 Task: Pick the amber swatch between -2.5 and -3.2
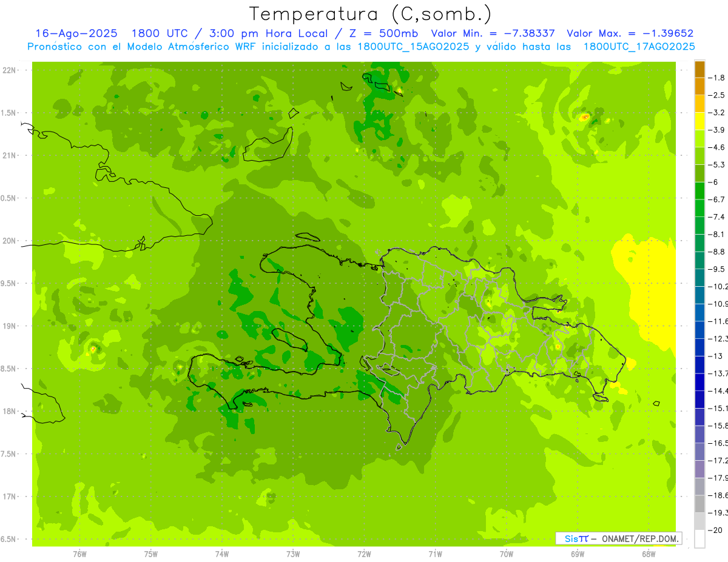(699, 104)
